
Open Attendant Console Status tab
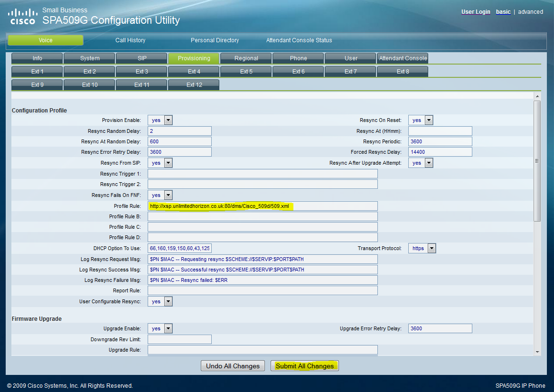pyautogui.click(x=299, y=40)
